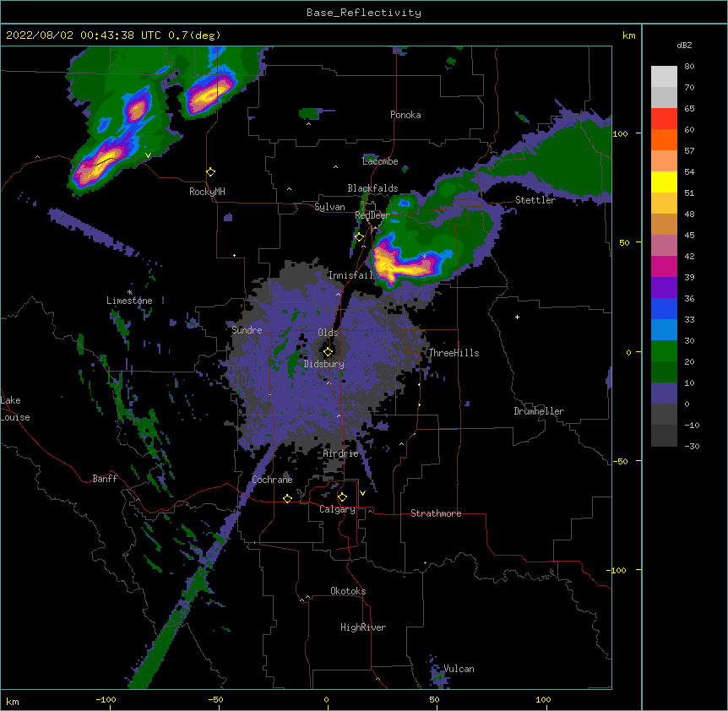Screen dimensions: 728x711
Task: Click the Calgary city label
Action: click(337, 509)
